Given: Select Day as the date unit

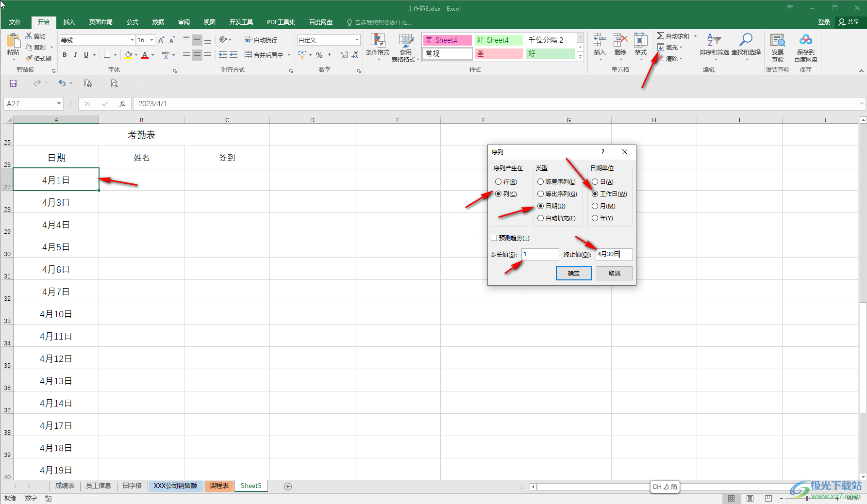Looking at the screenshot, I should point(595,182).
